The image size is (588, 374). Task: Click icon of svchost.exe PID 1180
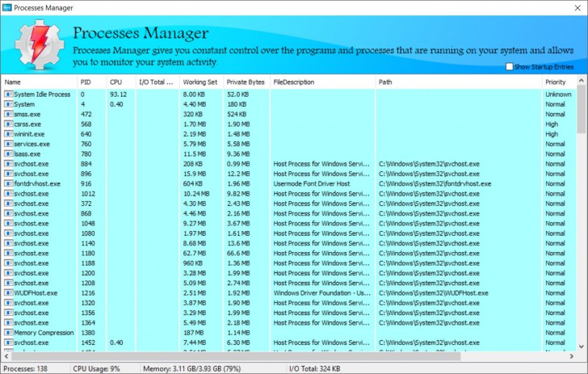click(8, 253)
